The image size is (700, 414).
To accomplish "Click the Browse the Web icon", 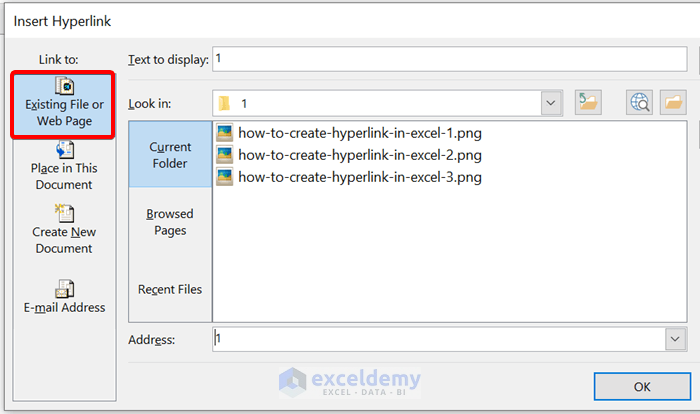I will click(x=640, y=102).
